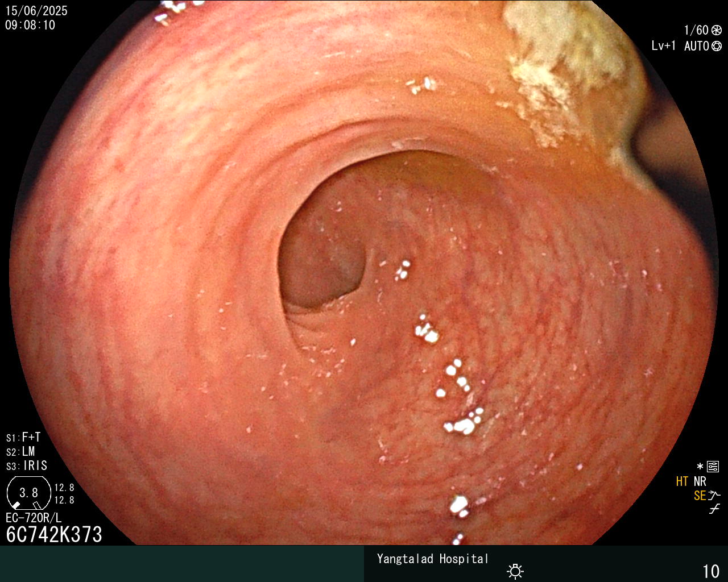Select the S3:IRIS switch assignment
Image resolution: width=728 pixels, height=582 pixels.
pos(27,465)
